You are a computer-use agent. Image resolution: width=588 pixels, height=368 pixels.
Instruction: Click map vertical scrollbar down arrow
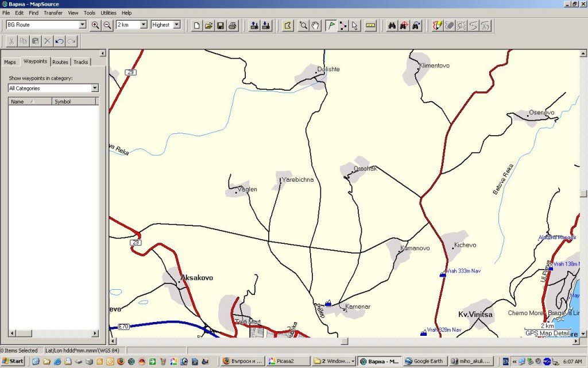(583, 333)
